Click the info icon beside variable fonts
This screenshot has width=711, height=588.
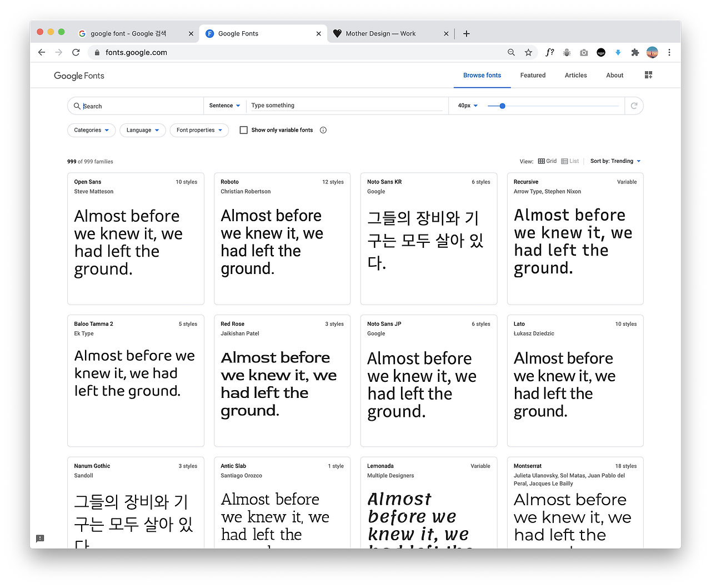pos(323,130)
